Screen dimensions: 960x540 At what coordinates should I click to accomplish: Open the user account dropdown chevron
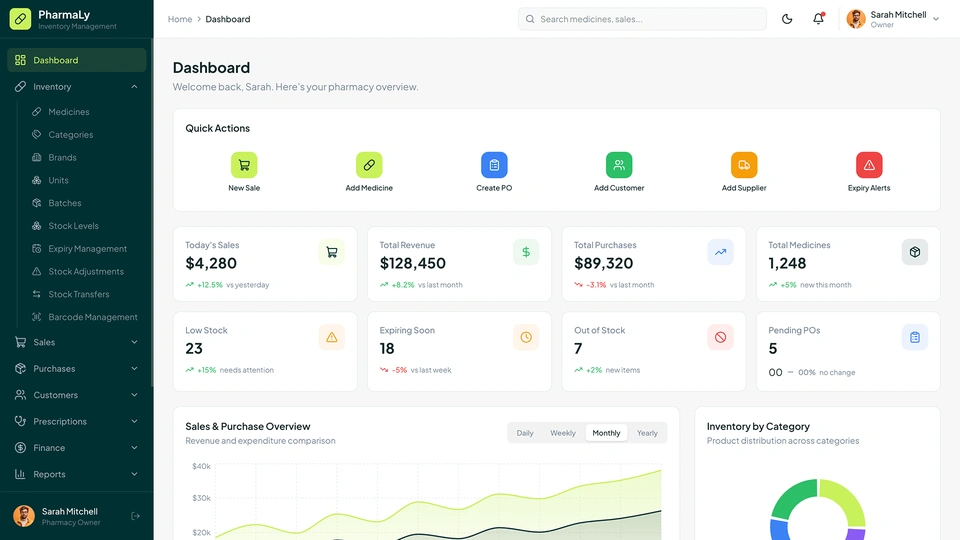936,19
